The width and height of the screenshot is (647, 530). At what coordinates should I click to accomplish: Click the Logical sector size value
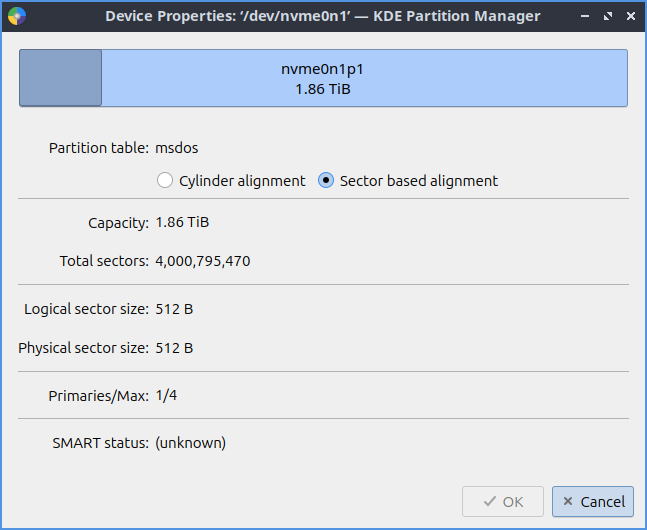pyautogui.click(x=174, y=309)
